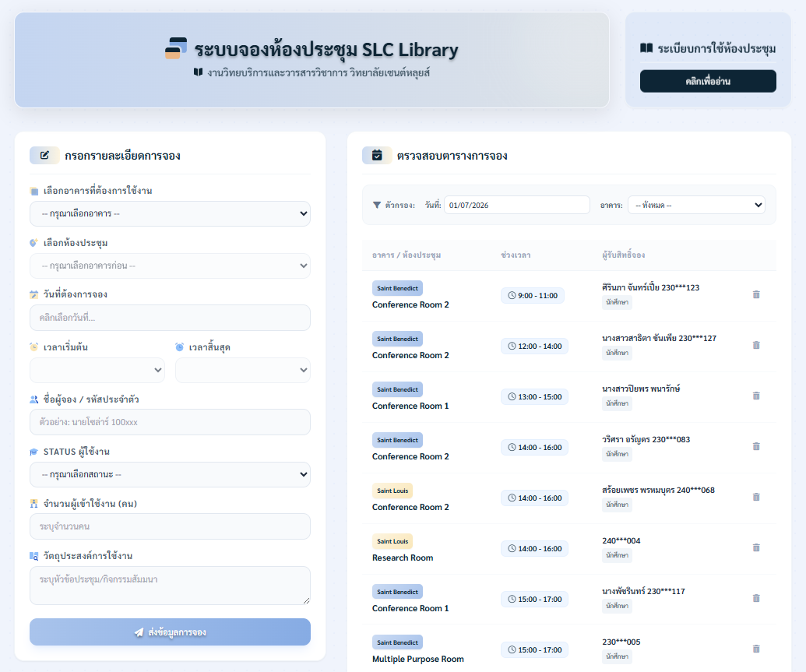
Task: Click the edit icon beside กรอกรายละเอียดการจอง
Action: pyautogui.click(x=44, y=155)
